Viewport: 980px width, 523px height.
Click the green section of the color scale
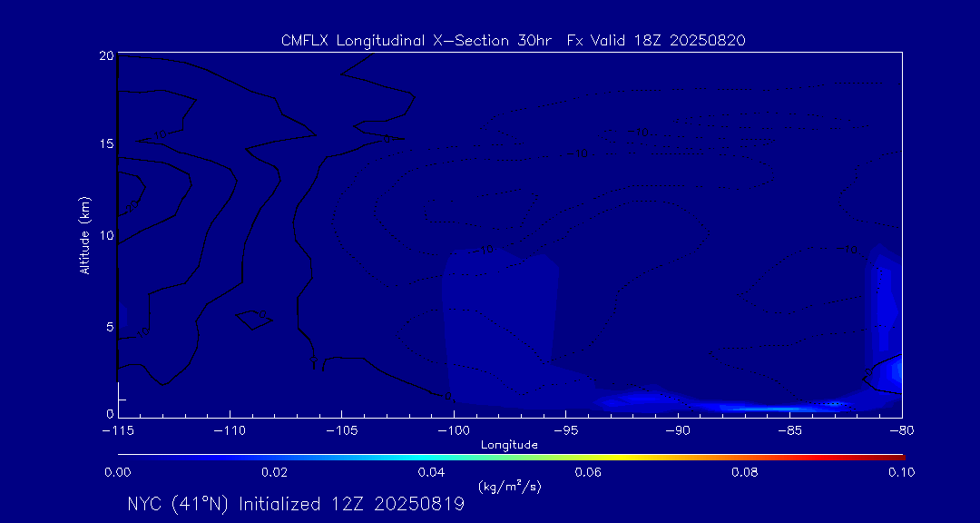click(x=510, y=458)
